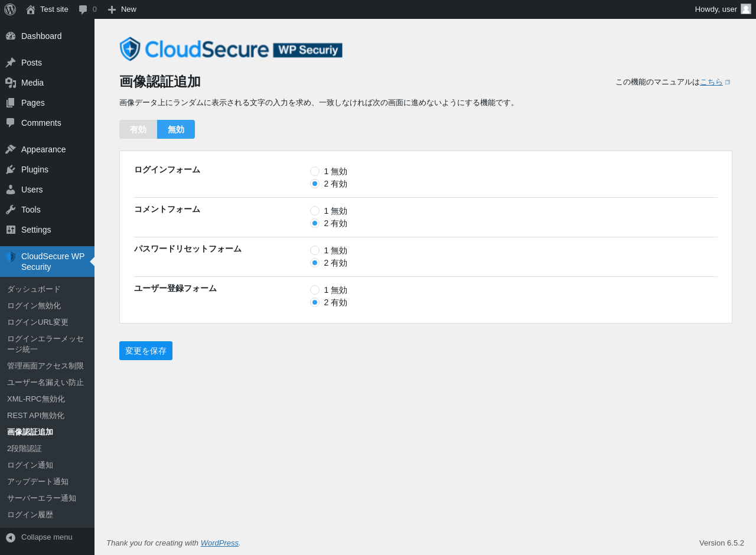Click the plus New icon
The image size is (756, 555).
(x=112, y=9)
